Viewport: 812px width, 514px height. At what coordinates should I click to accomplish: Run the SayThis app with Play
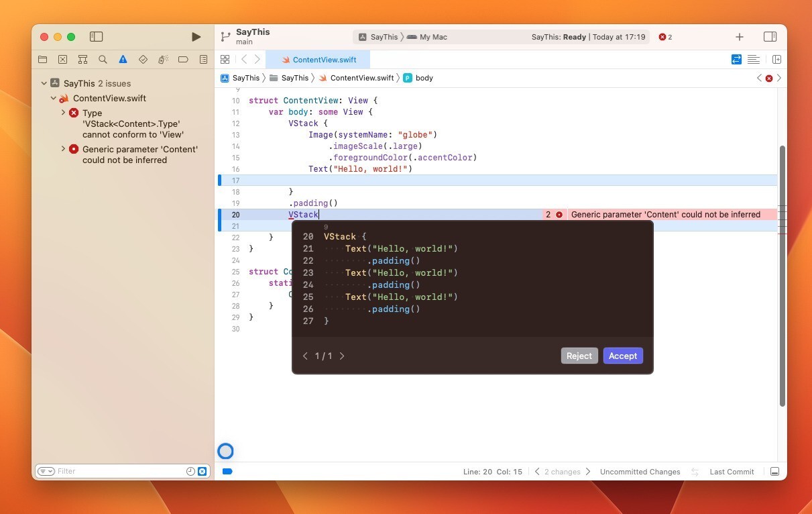coord(196,36)
